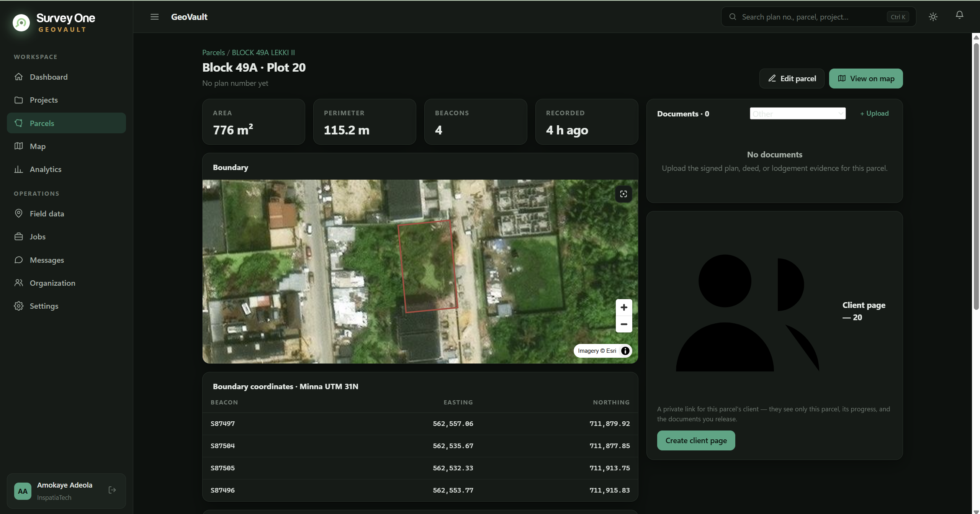
Task: Open notifications bell
Action: [959, 15]
